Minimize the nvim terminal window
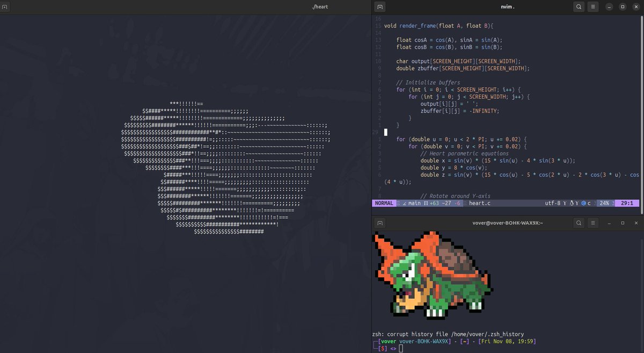Image resolution: width=644 pixels, height=353 pixels. pyautogui.click(x=609, y=7)
